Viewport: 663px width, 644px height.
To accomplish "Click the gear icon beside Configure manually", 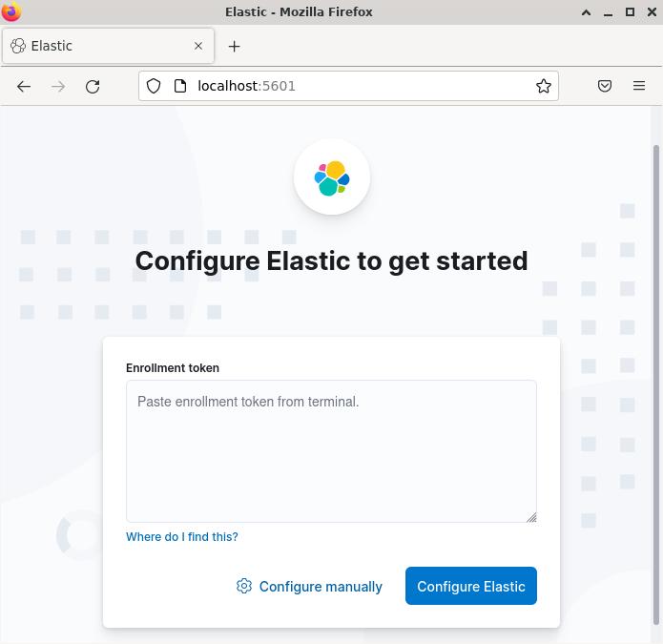I will pos(244,586).
